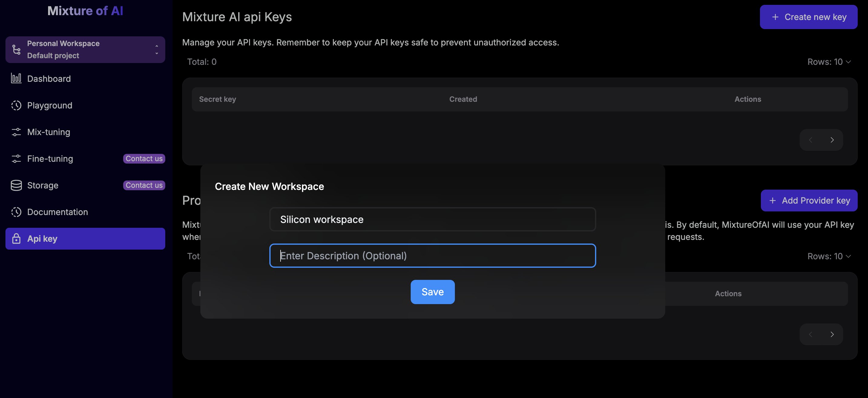Click the Playground clock icon

tap(16, 105)
